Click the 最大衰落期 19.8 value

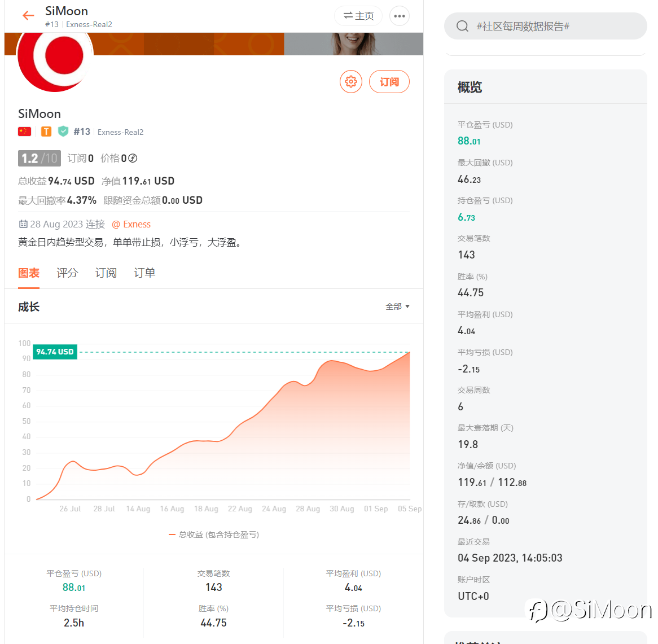click(x=468, y=444)
